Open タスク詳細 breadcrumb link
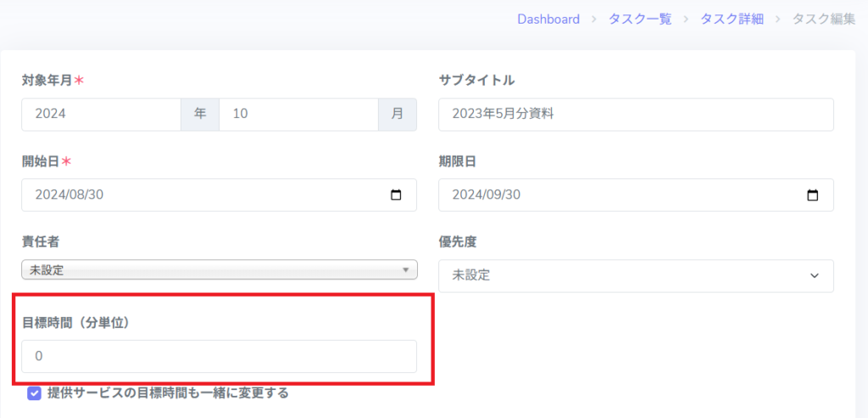This screenshot has width=868, height=418. point(732,19)
